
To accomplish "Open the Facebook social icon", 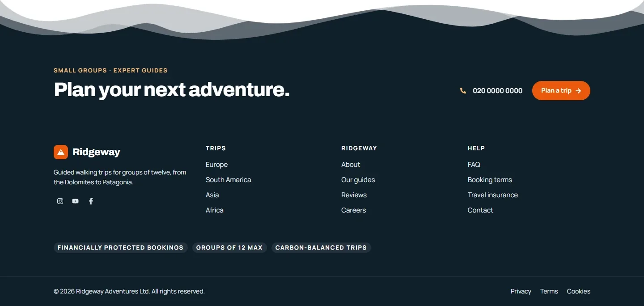I will pyautogui.click(x=91, y=201).
